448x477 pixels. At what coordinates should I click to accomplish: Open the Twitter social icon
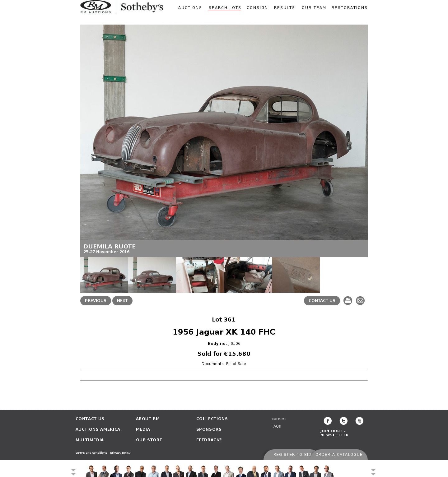point(343,421)
